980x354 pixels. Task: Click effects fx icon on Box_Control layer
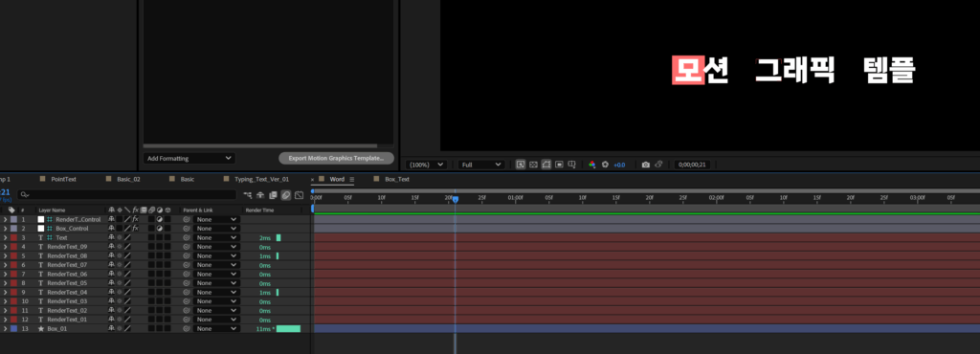[x=135, y=229]
